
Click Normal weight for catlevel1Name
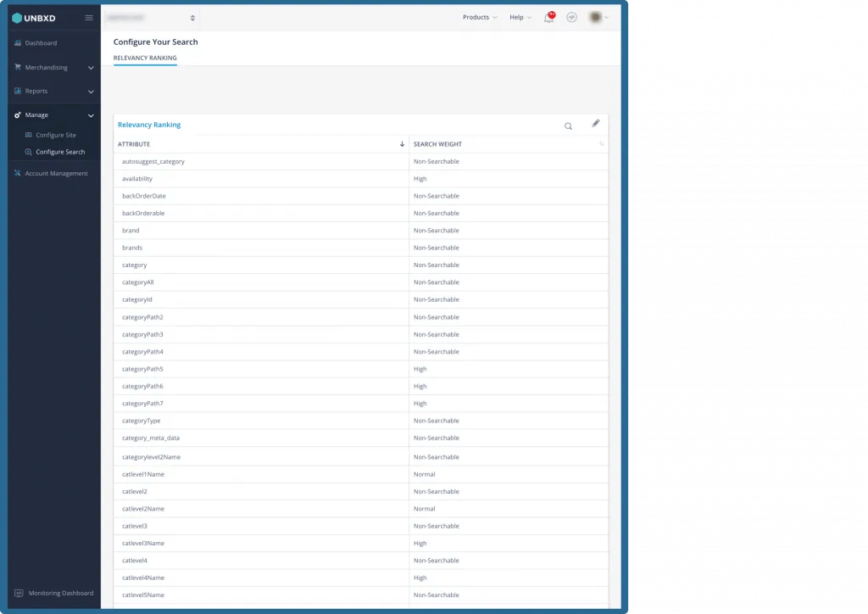pyautogui.click(x=424, y=474)
